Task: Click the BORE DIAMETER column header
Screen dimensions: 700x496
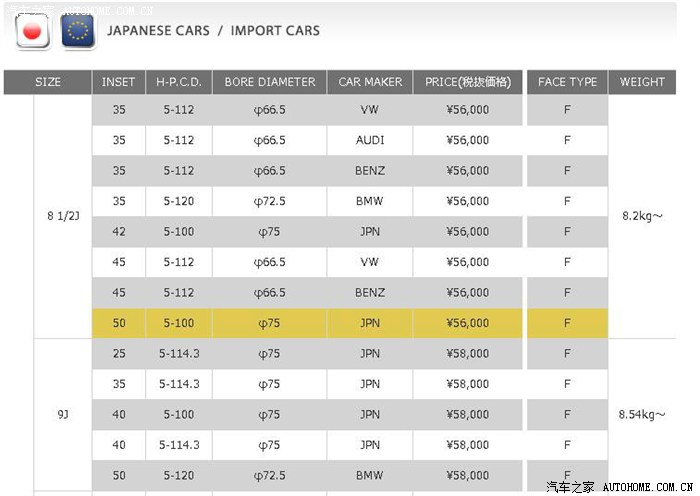Action: point(269,82)
